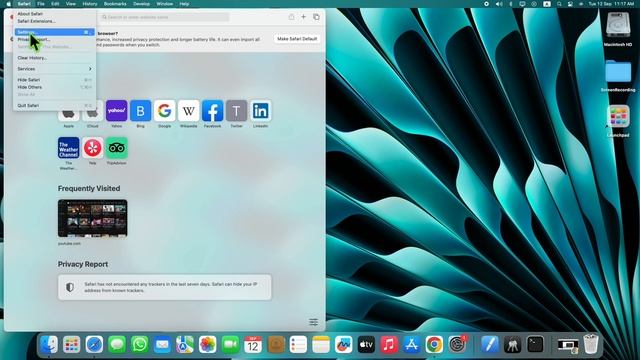Open the youtube.com frequently visited thumbnail
Screen dimensions: 640x360
(93, 218)
